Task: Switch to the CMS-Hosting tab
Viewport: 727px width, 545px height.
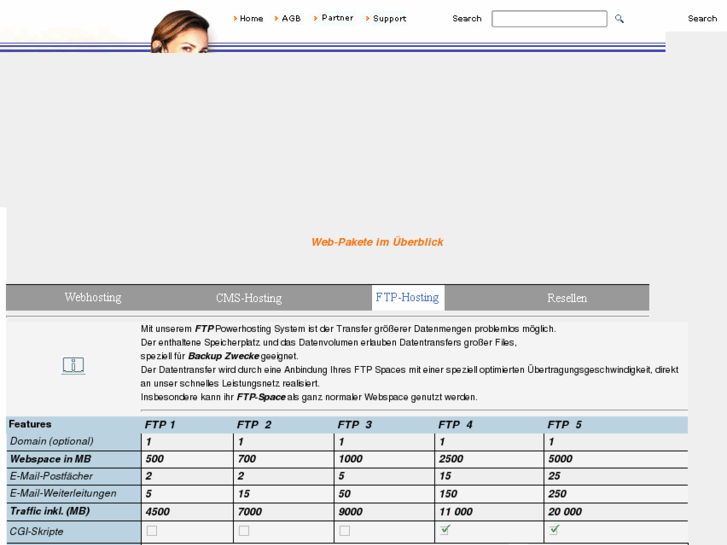Action: click(249, 298)
